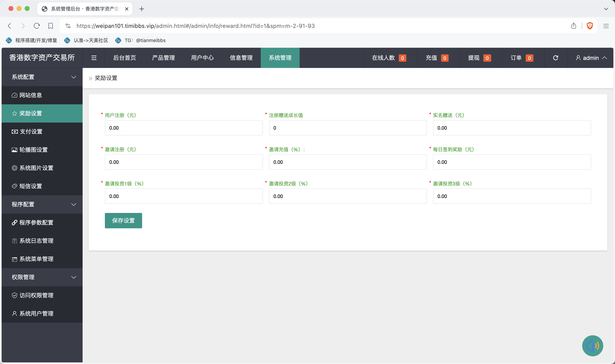The width and height of the screenshot is (615, 364).
Task: Collapse the 权限管理 sidebar group
Action: (42, 277)
